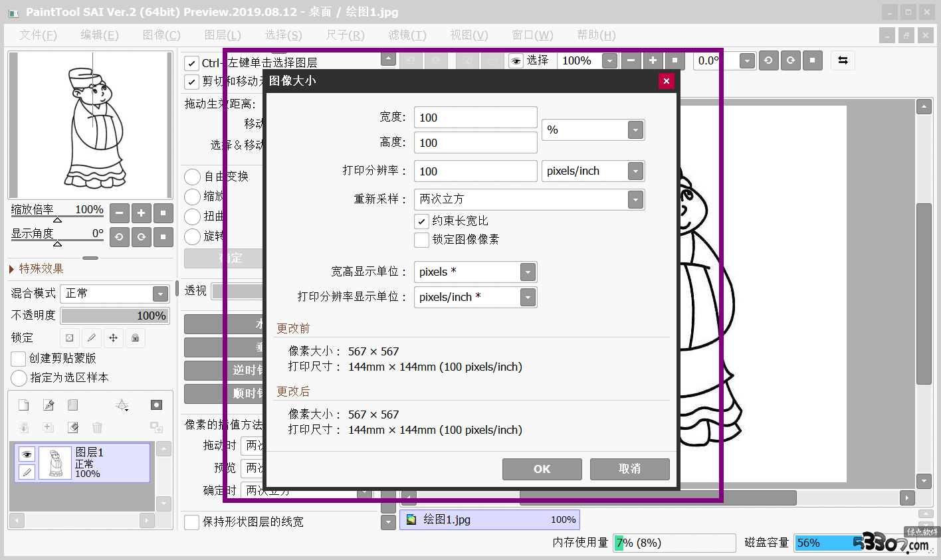Select the 自由变换 radio option

coord(192,177)
